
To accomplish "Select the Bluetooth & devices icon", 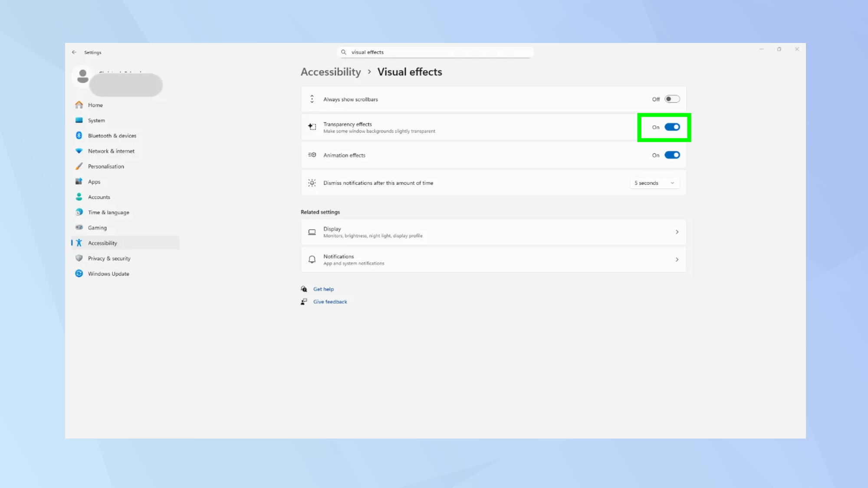I will 79,135.
